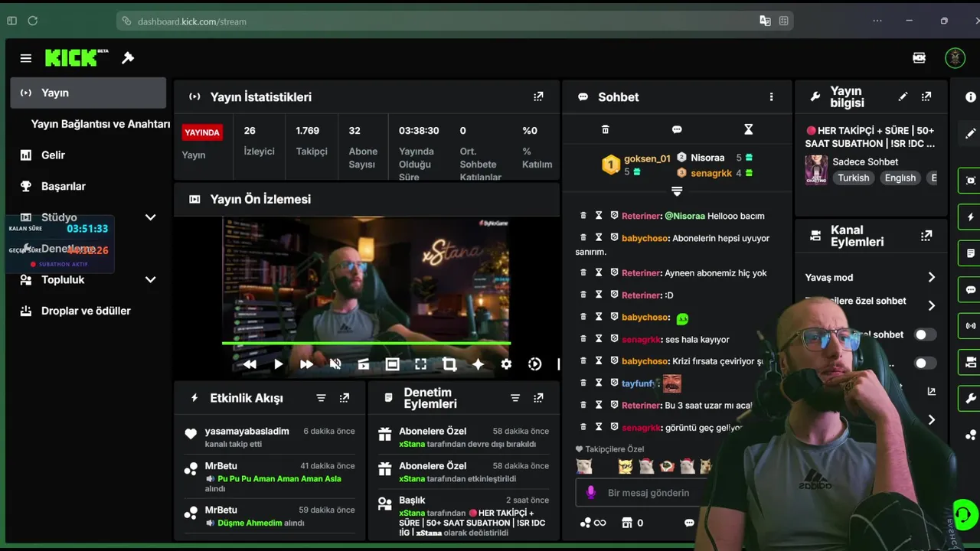Click the info icon in the right sidebar
Viewport: 980px width, 551px height.
[971, 97]
